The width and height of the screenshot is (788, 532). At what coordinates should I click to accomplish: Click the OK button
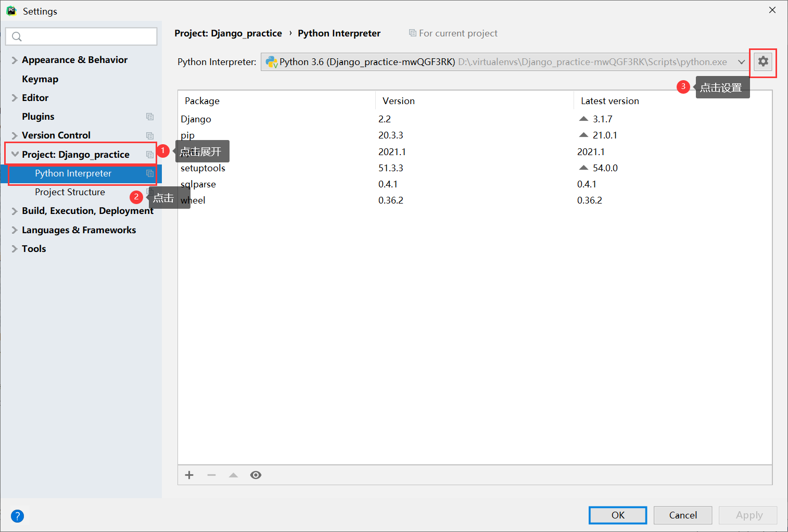coord(618,515)
